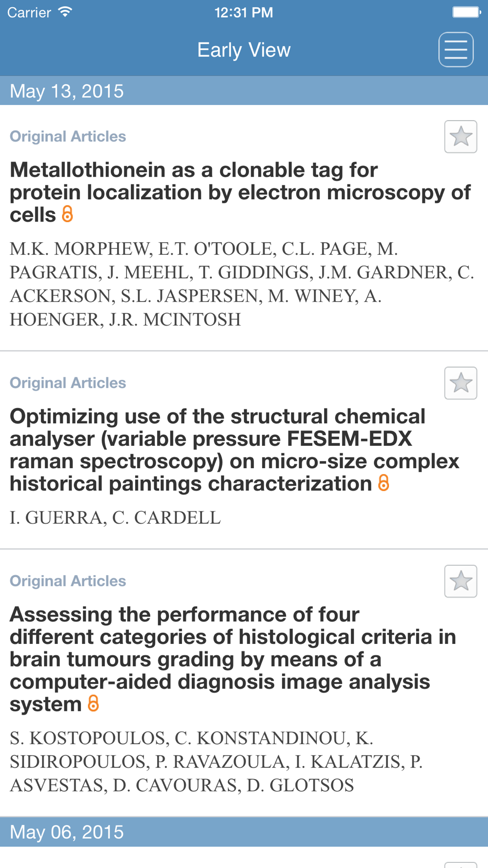The width and height of the screenshot is (488, 868).
Task: Tap the Wi-Fi status icon
Action: coord(65,12)
